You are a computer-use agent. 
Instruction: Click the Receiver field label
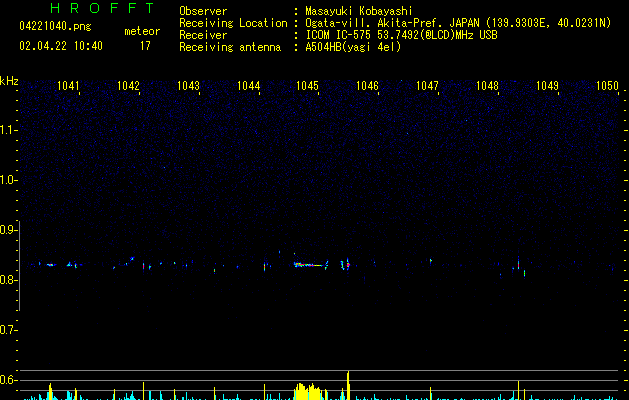(203, 35)
